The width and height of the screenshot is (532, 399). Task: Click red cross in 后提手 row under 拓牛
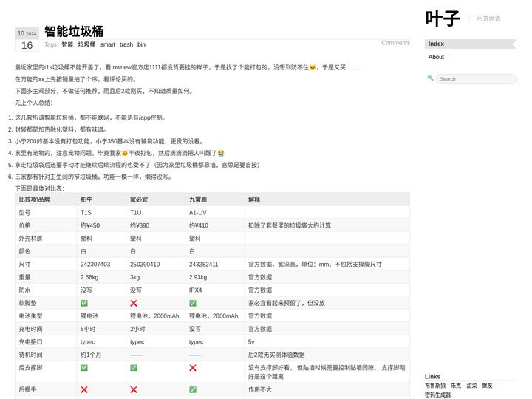tap(84, 389)
